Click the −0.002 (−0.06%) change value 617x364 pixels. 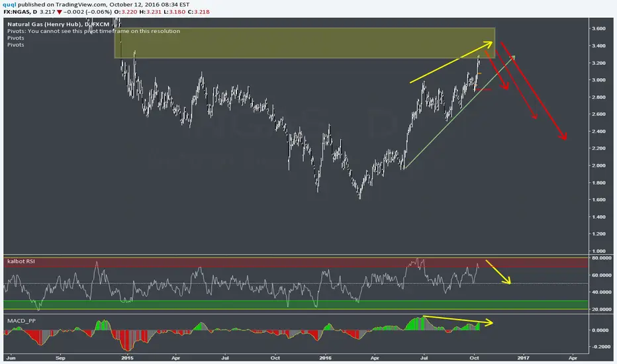[x=88, y=12]
